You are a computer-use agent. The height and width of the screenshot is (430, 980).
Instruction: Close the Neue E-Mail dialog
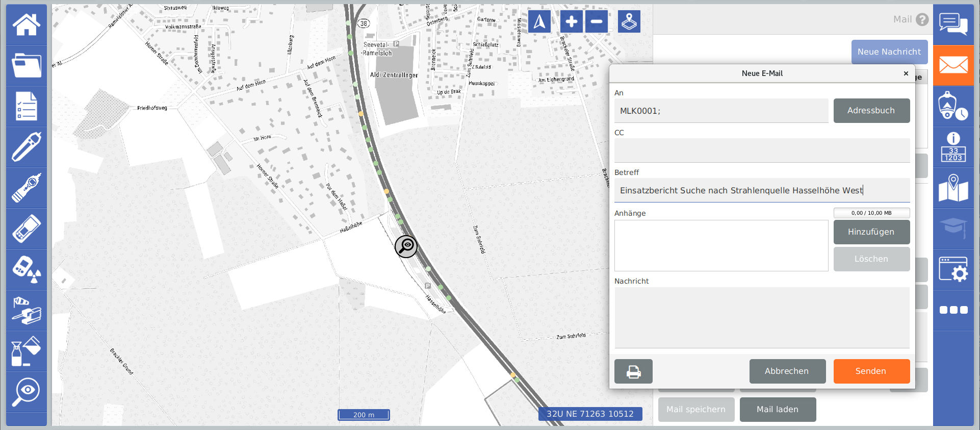906,73
